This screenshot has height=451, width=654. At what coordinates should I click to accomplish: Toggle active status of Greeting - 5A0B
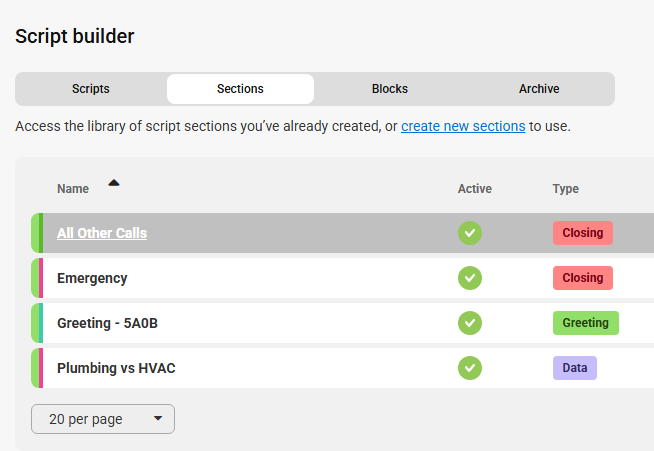[x=470, y=323]
